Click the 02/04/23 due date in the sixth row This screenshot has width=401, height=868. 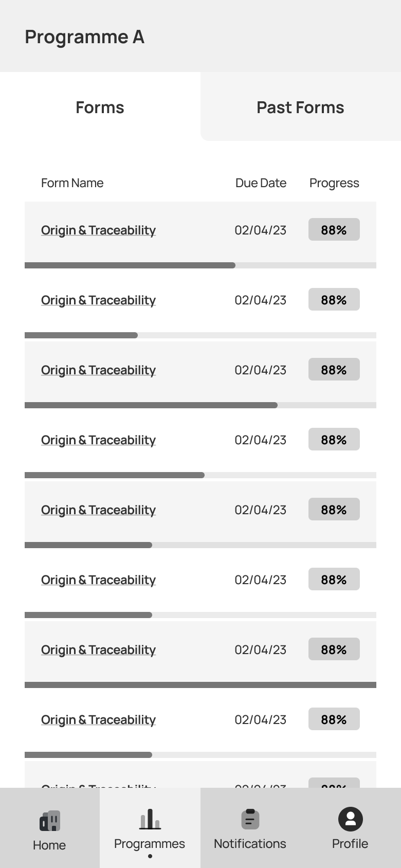[261, 580]
